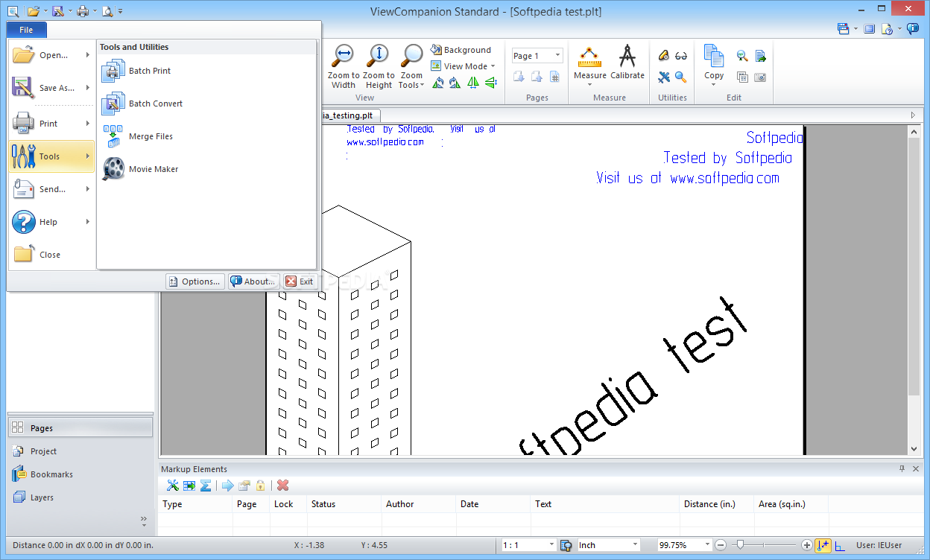Image resolution: width=930 pixels, height=560 pixels.
Task: Click the glasses icon in Utilities
Action: (681, 56)
